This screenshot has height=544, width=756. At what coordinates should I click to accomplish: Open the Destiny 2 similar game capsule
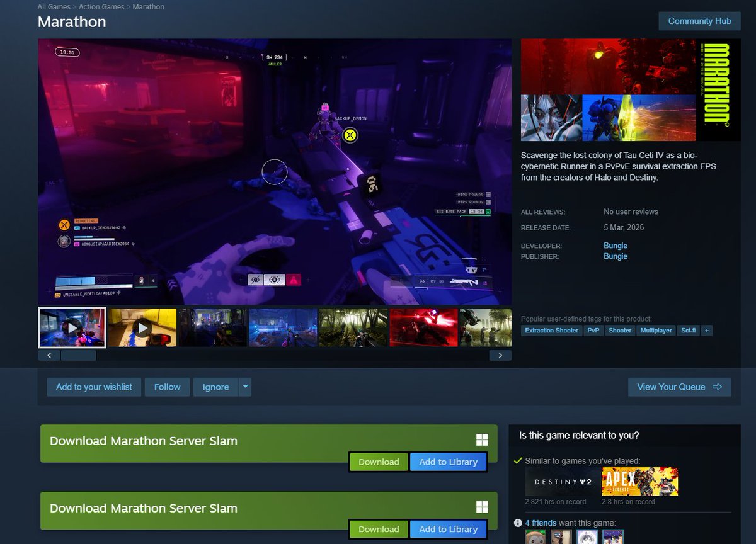(563, 482)
